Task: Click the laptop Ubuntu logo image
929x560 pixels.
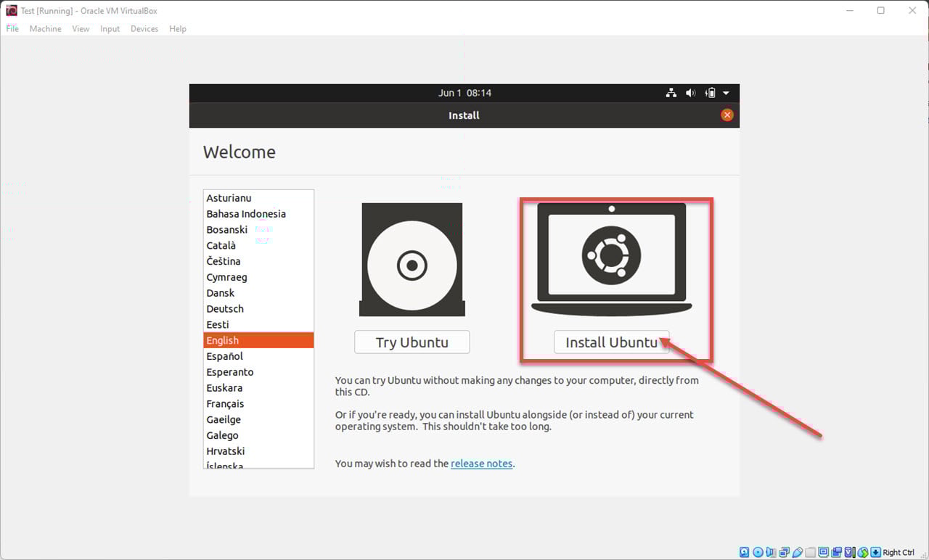Action: coord(611,258)
